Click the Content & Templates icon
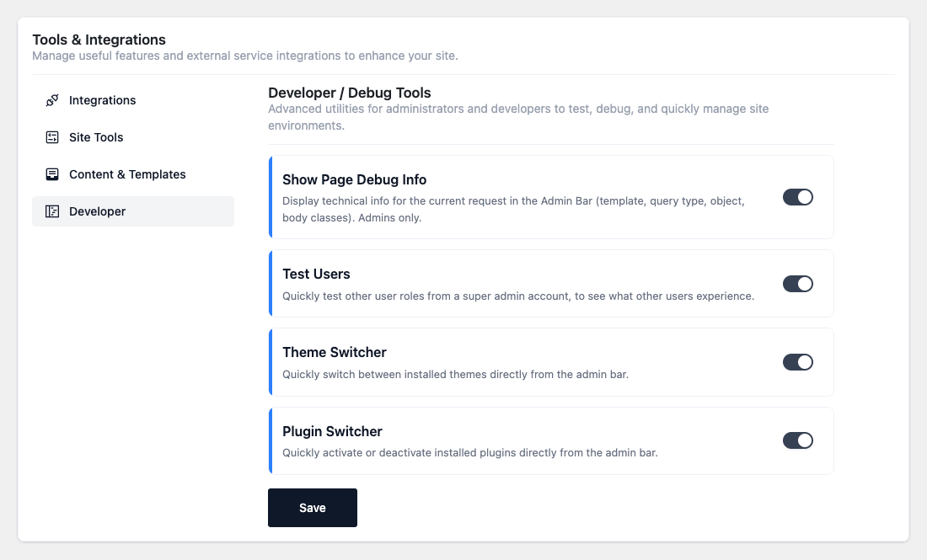 click(52, 174)
